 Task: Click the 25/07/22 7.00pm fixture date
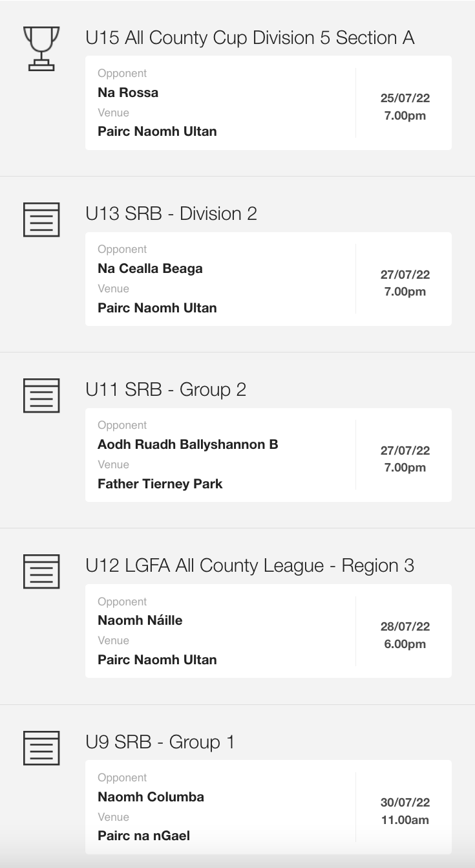(x=405, y=107)
